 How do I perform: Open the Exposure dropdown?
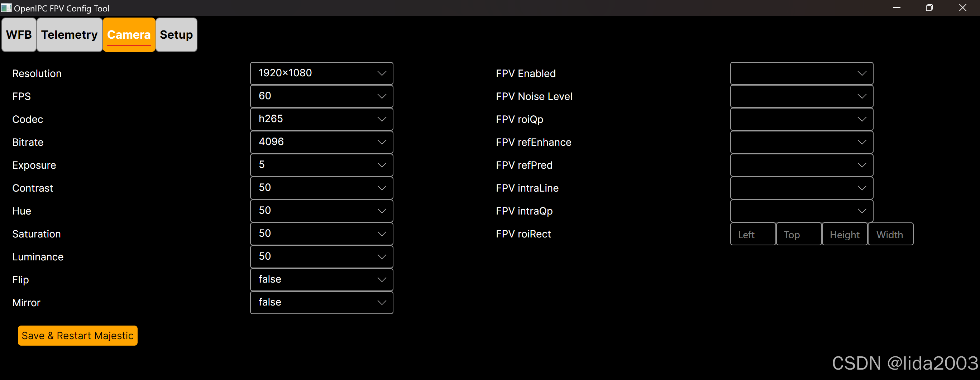[x=321, y=165]
